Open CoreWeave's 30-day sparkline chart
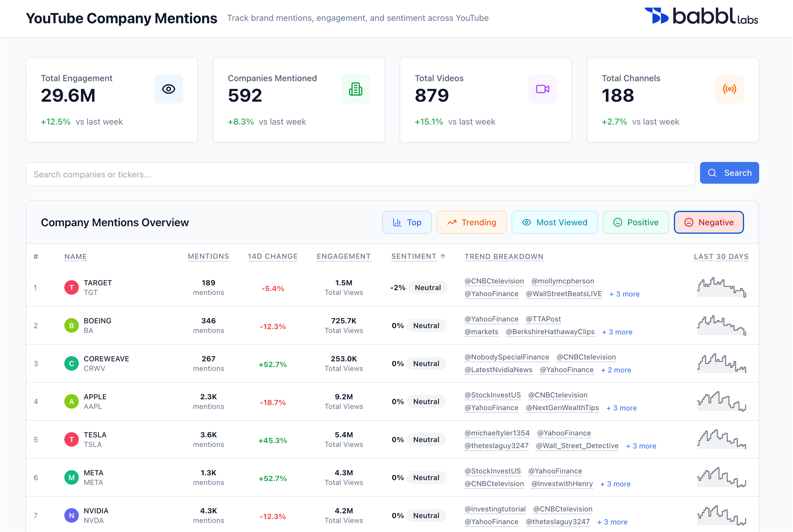This screenshot has width=793, height=532. [722, 363]
